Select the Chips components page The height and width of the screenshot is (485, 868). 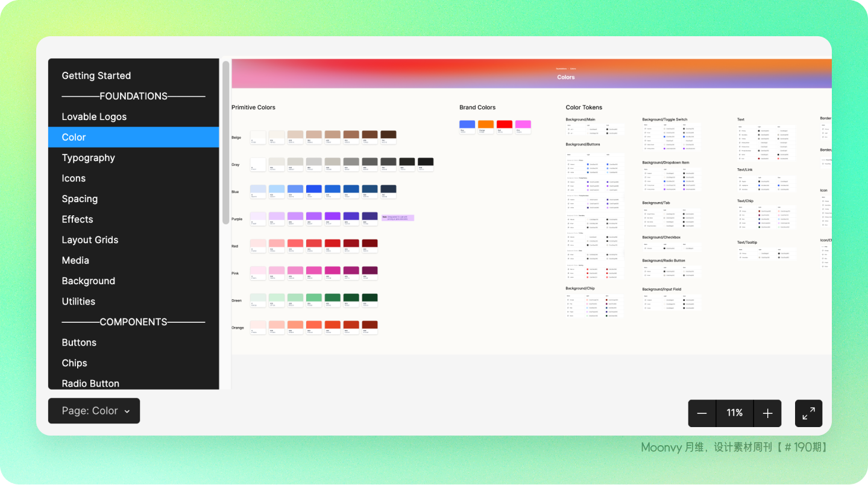74,363
